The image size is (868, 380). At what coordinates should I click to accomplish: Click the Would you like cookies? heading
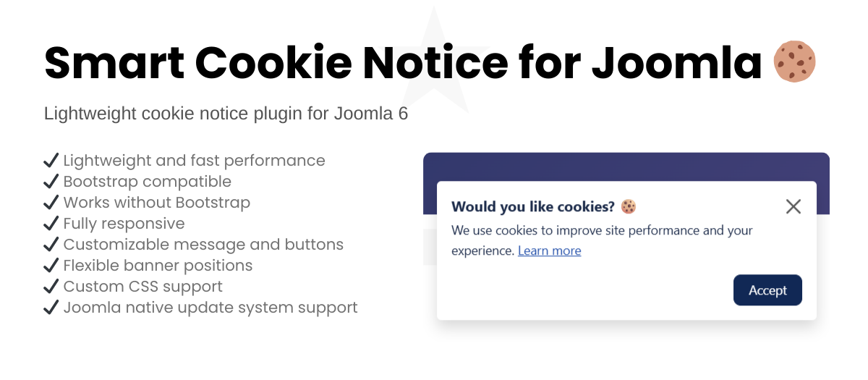pyautogui.click(x=532, y=207)
